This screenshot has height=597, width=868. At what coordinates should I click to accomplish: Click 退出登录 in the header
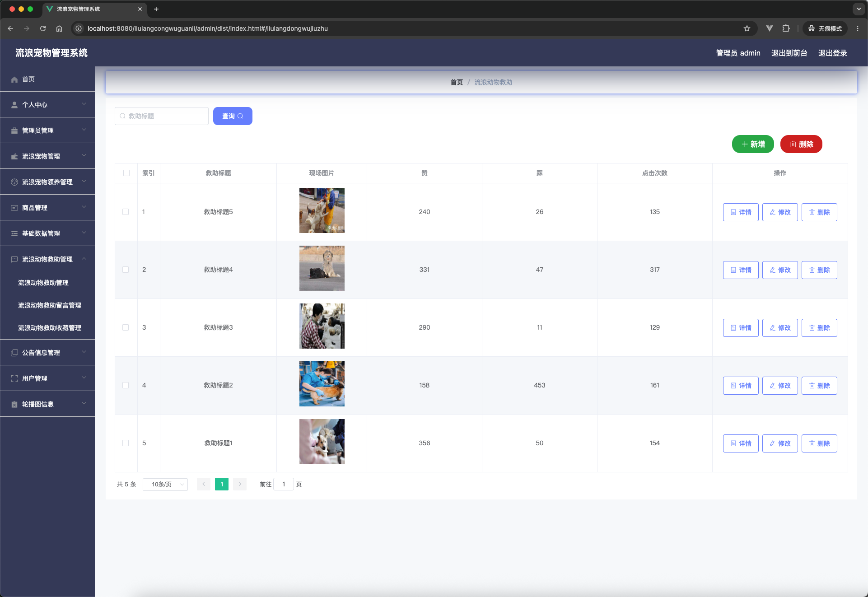pos(832,53)
